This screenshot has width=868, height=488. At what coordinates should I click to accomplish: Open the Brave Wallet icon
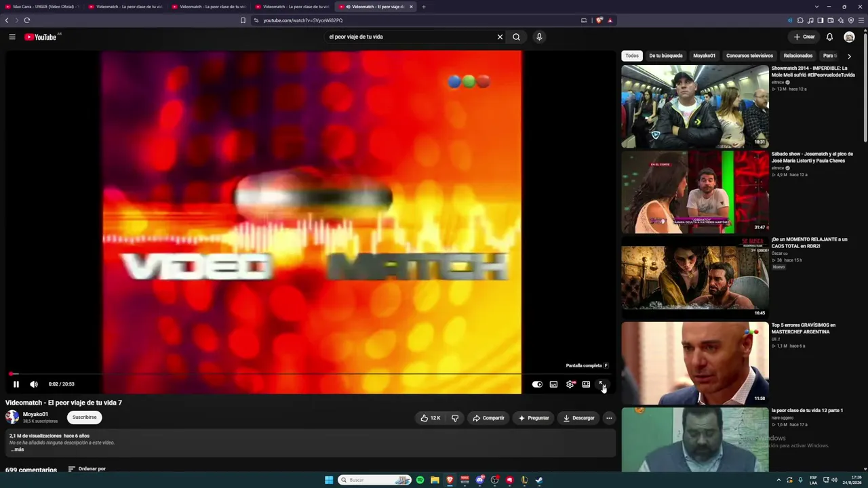pyautogui.click(x=831, y=20)
